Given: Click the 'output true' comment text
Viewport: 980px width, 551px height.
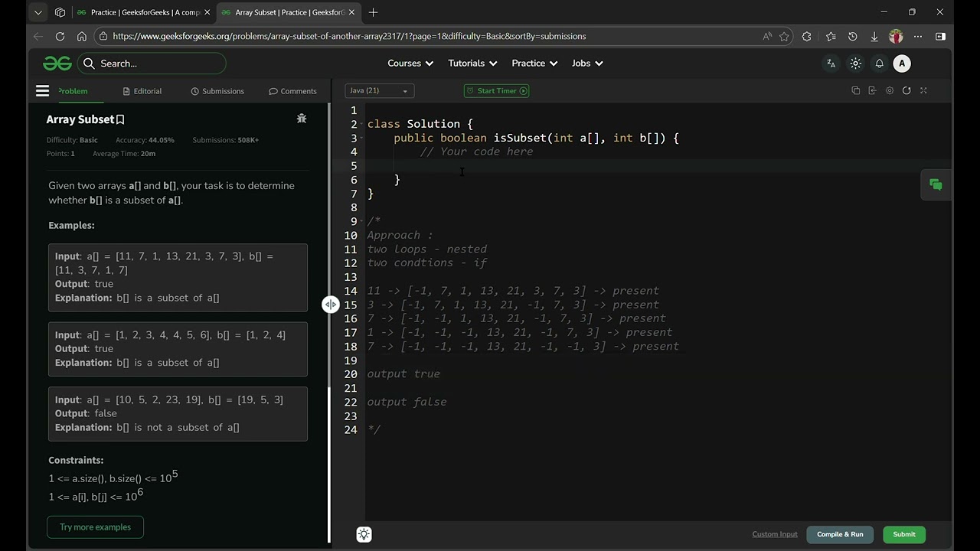Looking at the screenshot, I should pos(403,374).
